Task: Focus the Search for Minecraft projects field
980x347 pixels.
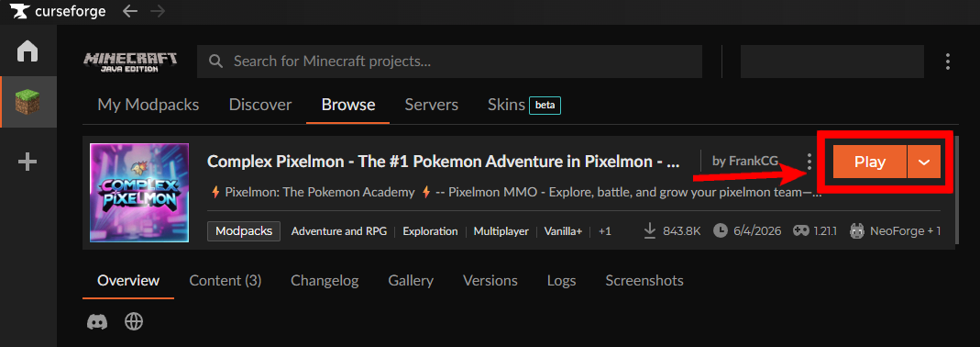Action: (x=449, y=62)
